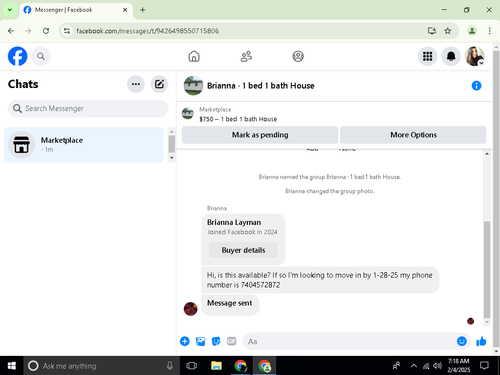The width and height of the screenshot is (500, 375).
Task: Close the Messenger | Facebook tab
Action: tap(125, 10)
